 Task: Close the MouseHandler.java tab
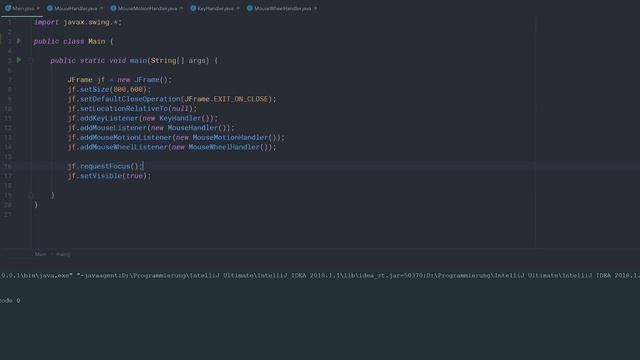[x=101, y=8]
